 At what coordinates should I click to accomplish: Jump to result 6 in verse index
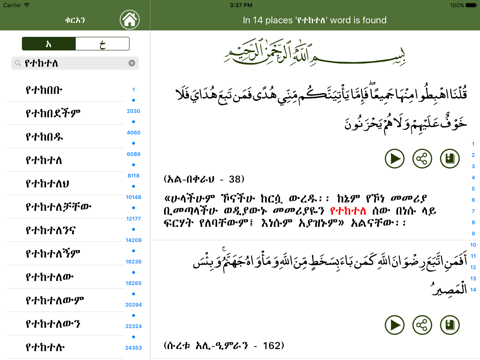(x=473, y=200)
